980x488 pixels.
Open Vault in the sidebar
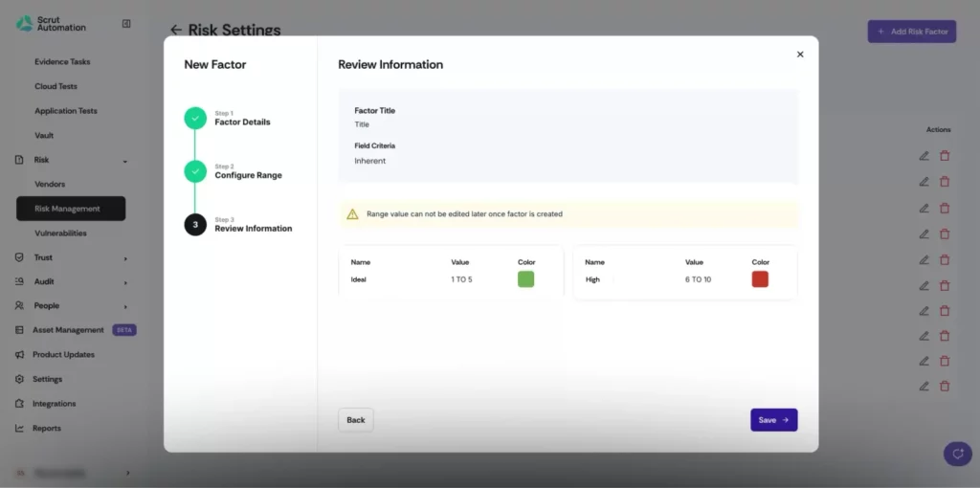click(44, 135)
